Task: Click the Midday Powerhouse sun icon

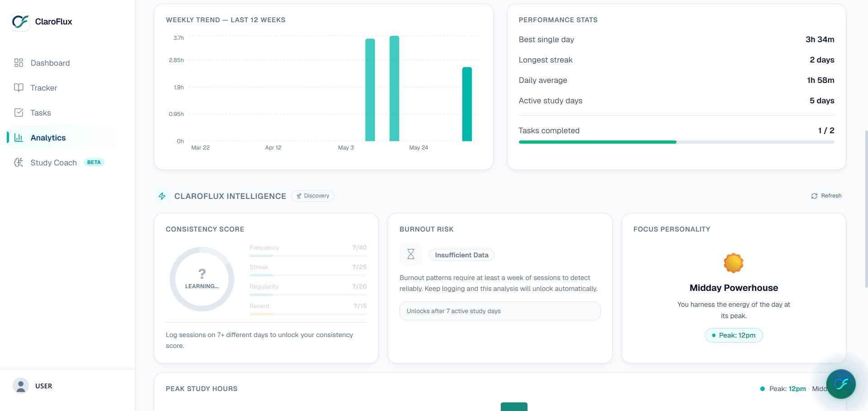Action: point(734,263)
